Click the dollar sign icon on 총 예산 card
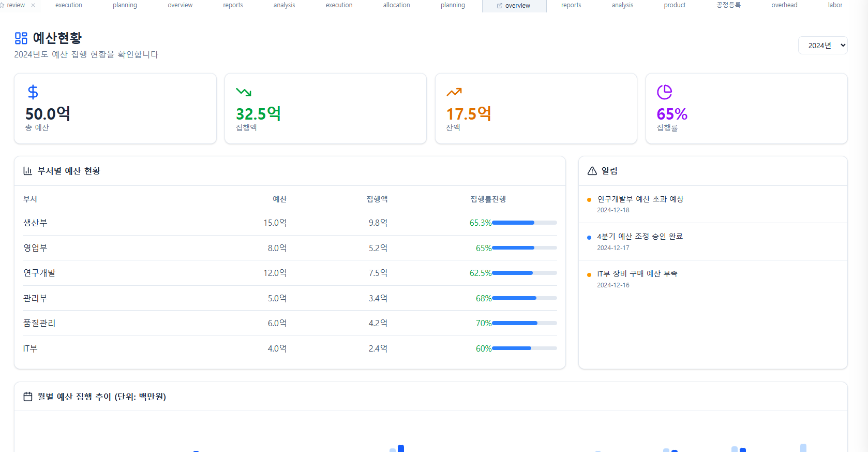868x452 pixels. tap(33, 92)
